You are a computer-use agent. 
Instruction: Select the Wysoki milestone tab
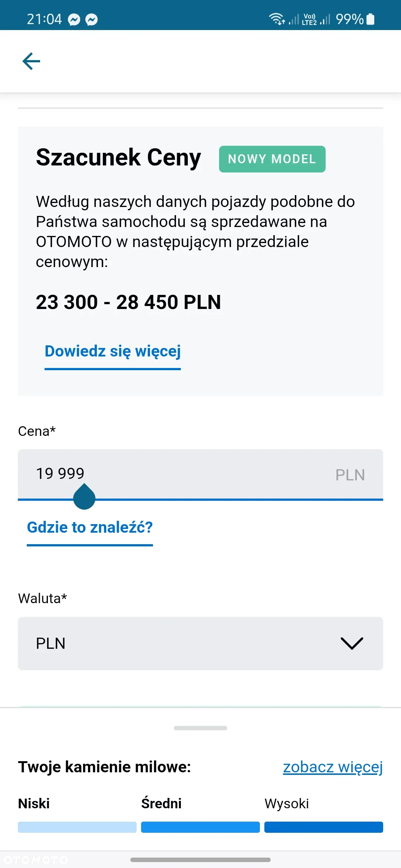287,803
